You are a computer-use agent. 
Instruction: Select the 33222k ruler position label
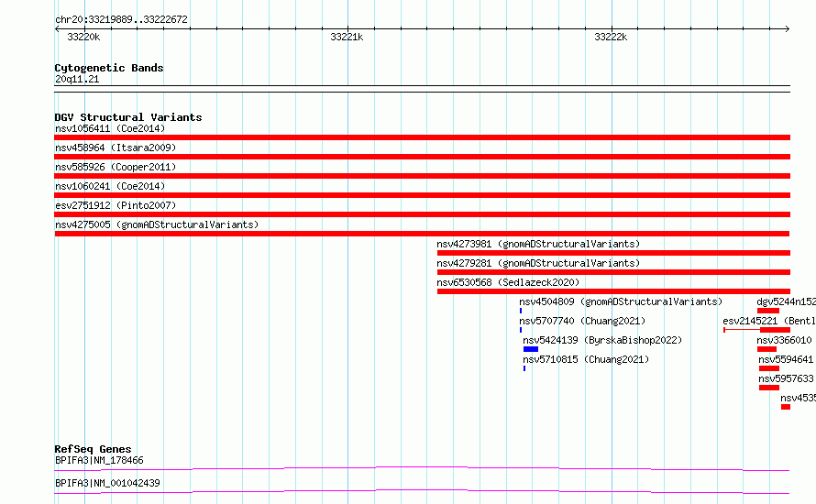(611, 37)
